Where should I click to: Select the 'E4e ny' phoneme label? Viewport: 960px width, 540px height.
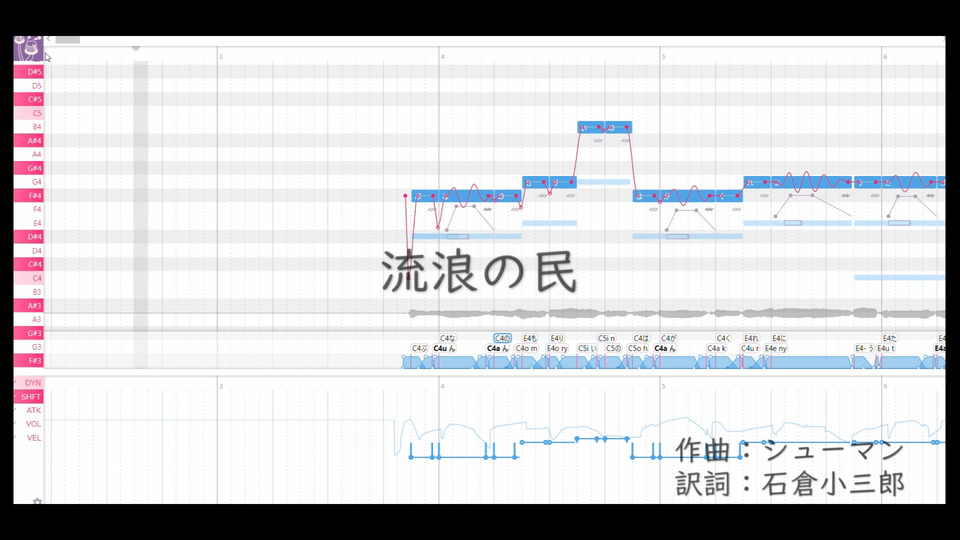coord(776,348)
